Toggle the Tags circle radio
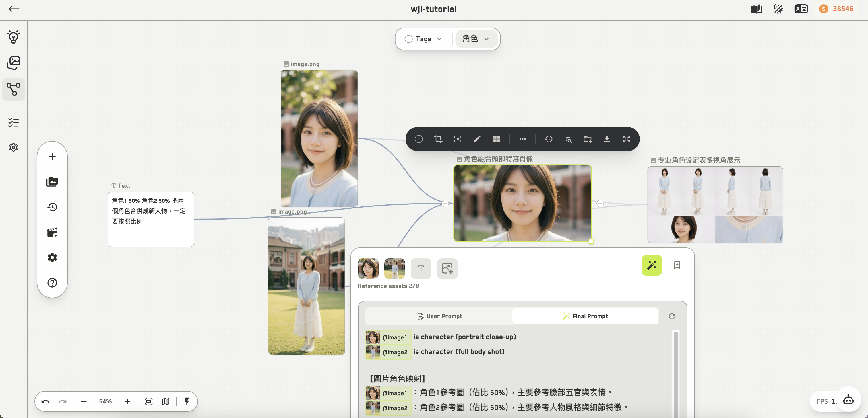This screenshot has height=418, width=868. click(x=409, y=39)
